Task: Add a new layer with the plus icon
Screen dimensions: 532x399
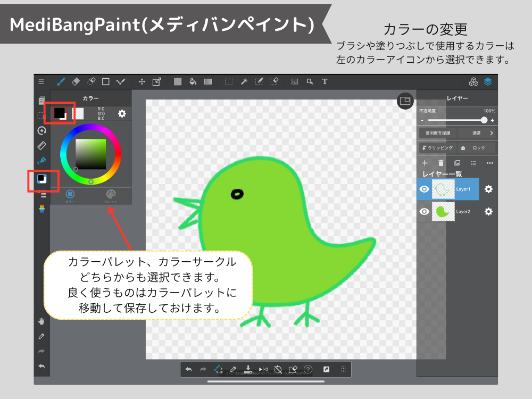Action: point(425,163)
